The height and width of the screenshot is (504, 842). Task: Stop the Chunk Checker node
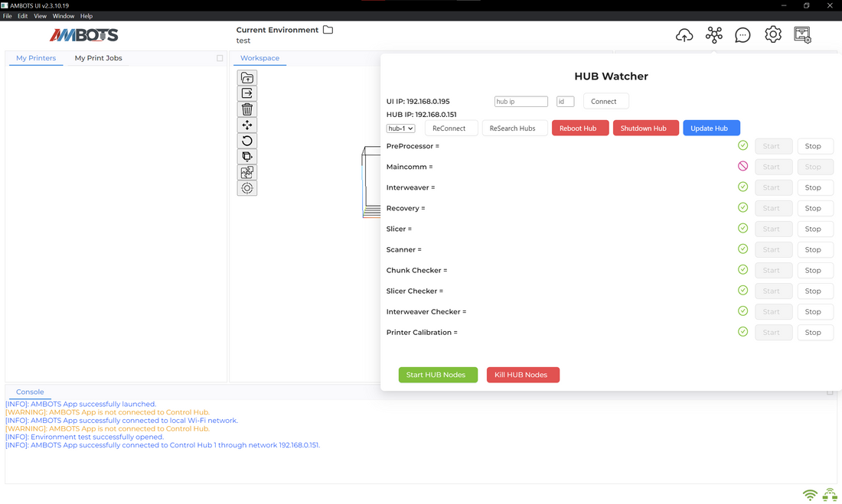click(814, 270)
